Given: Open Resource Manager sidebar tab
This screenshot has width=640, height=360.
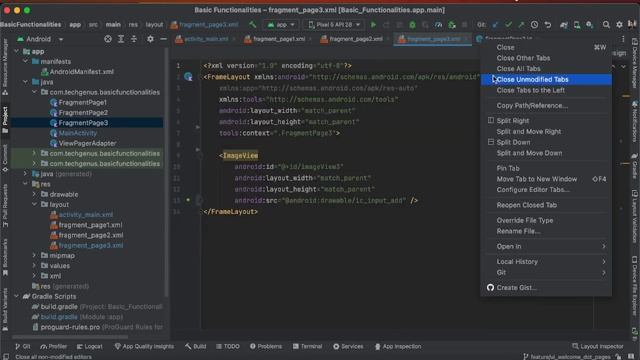Looking at the screenshot, I should (5, 67).
